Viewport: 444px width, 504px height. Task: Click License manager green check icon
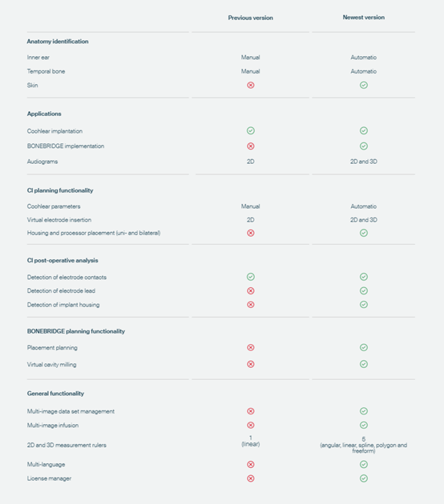point(363,479)
